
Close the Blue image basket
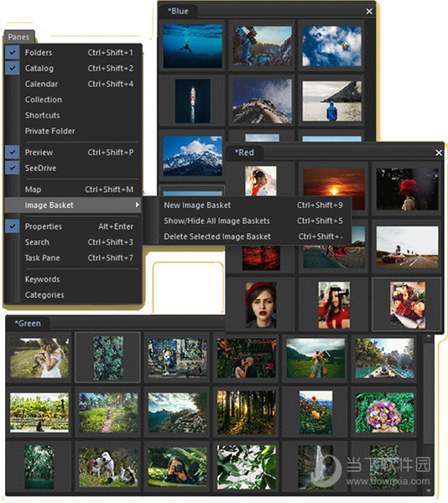(x=369, y=11)
